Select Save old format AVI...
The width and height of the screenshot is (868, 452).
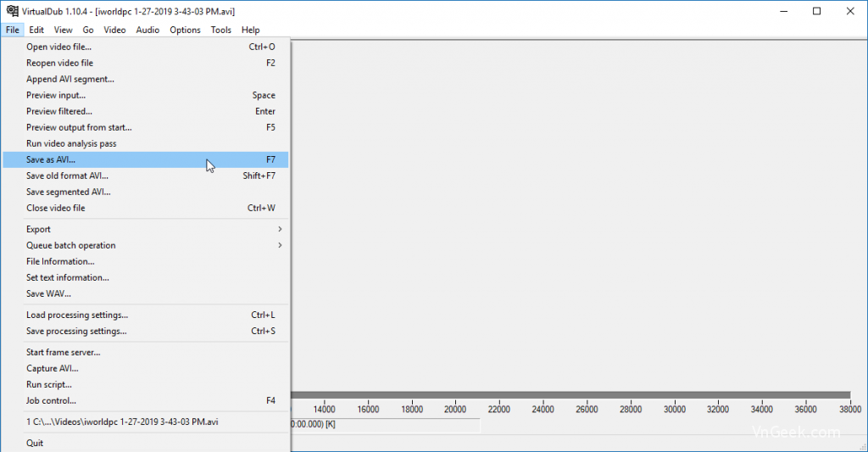pos(146,176)
